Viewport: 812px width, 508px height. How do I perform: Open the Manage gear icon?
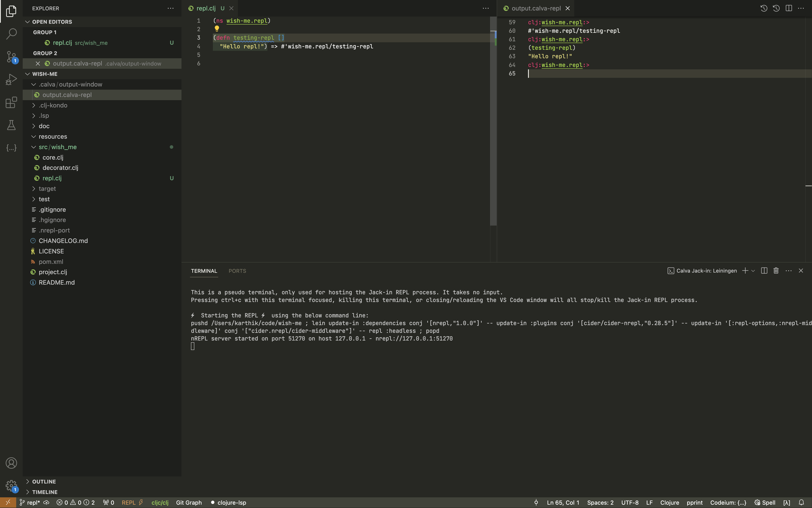[x=11, y=486]
